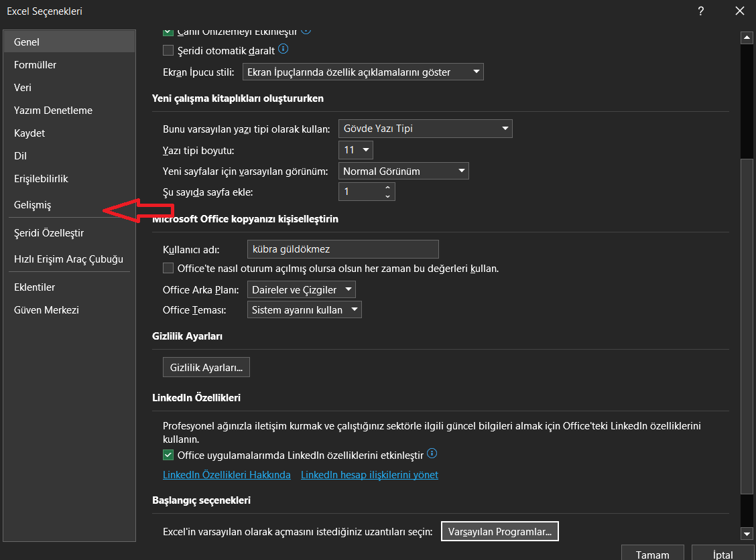
Task: Click the info icon next to Canlı Önizlemeyi Etkinleştir
Action: coord(306,30)
